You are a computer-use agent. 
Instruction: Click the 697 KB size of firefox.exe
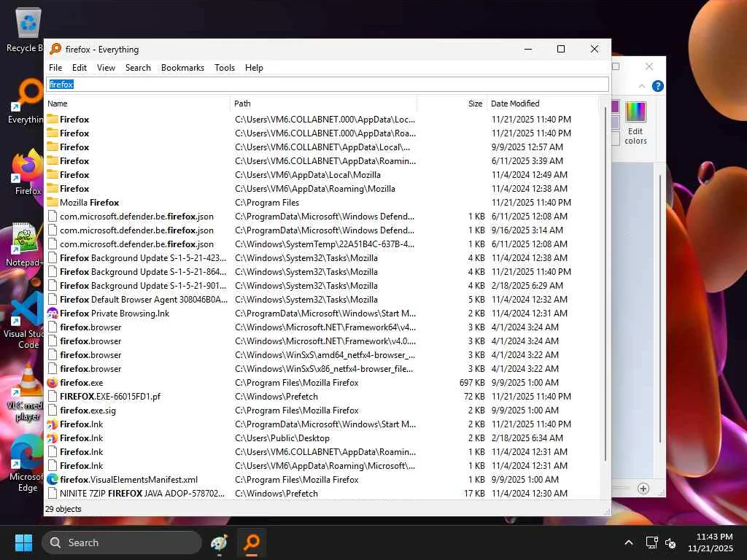[472, 382]
